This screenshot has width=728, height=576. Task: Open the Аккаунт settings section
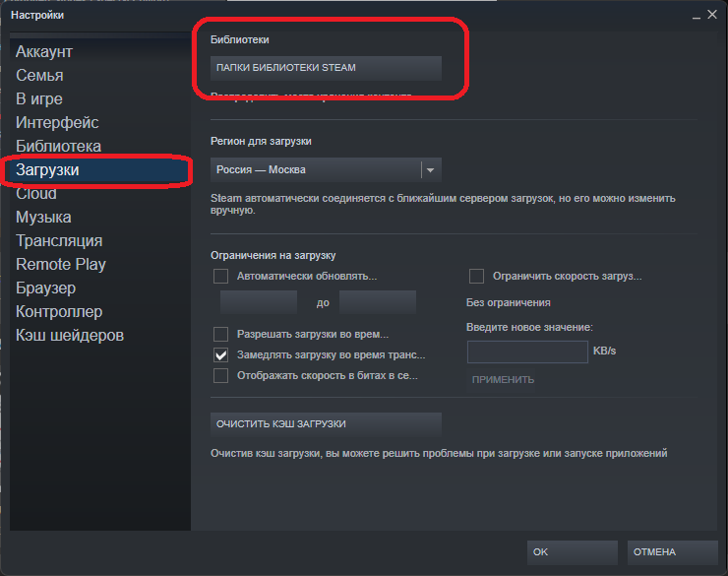[x=44, y=51]
